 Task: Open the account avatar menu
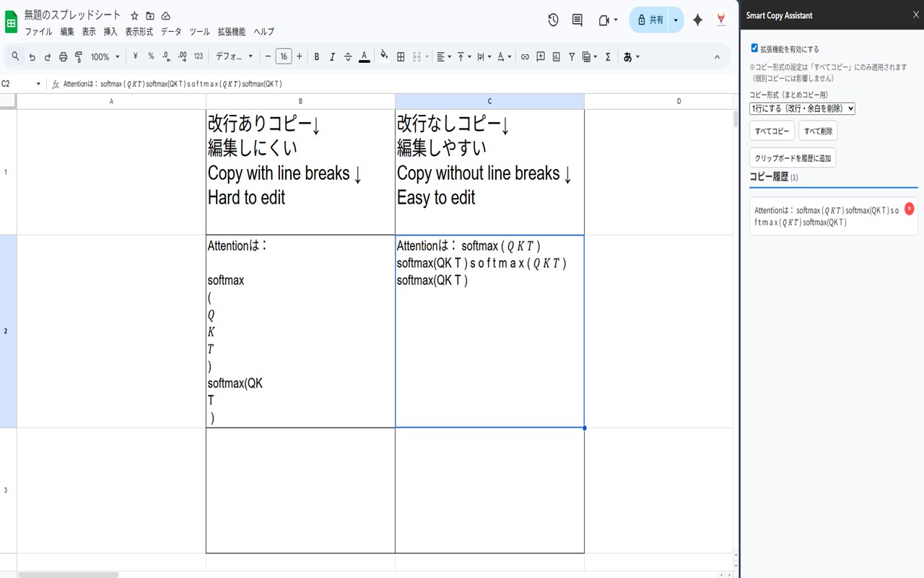[720, 20]
